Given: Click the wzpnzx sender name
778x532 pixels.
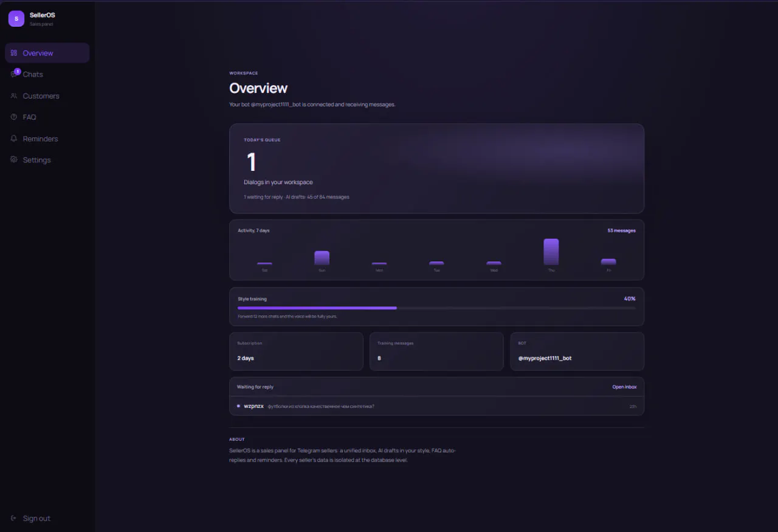Looking at the screenshot, I should point(254,406).
